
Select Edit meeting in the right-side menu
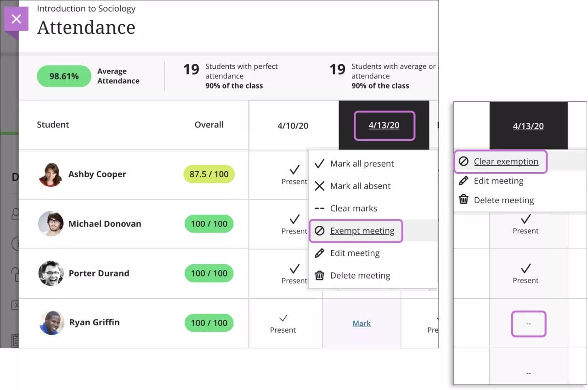tap(498, 181)
